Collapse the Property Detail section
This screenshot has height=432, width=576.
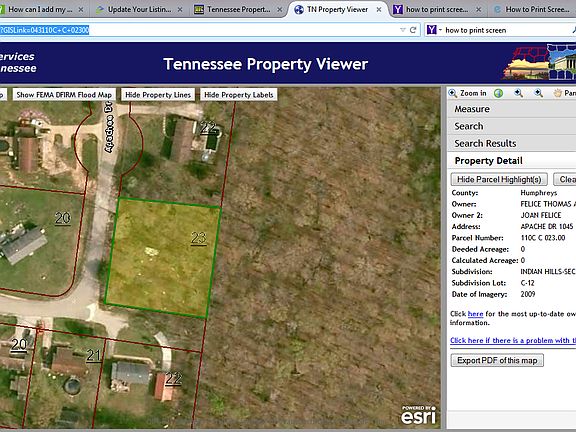511,161
